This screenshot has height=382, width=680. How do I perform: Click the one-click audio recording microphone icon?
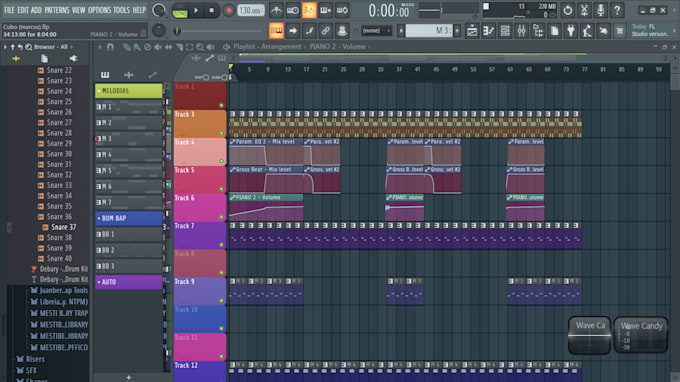(x=601, y=10)
